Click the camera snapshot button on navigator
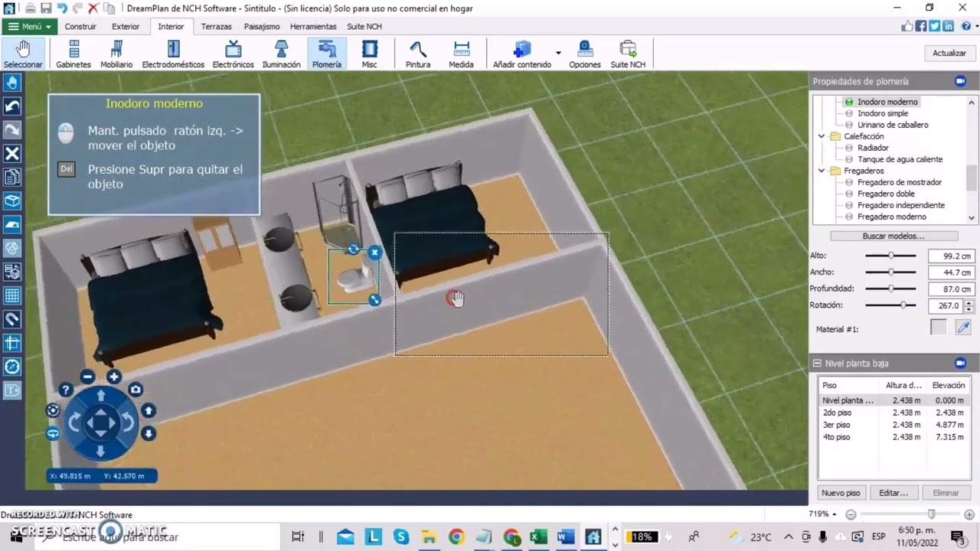980x551 pixels. click(136, 390)
